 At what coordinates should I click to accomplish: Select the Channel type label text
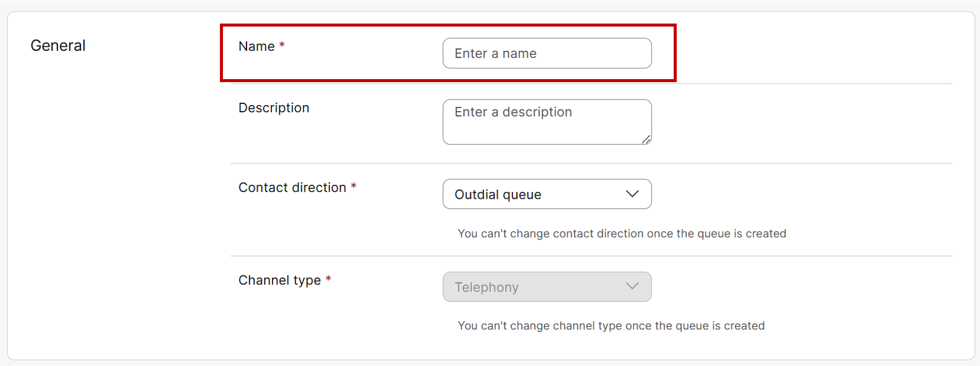(x=279, y=280)
